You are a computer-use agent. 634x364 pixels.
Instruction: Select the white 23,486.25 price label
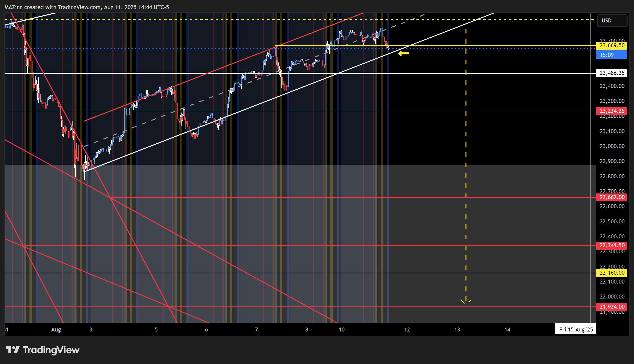click(612, 73)
